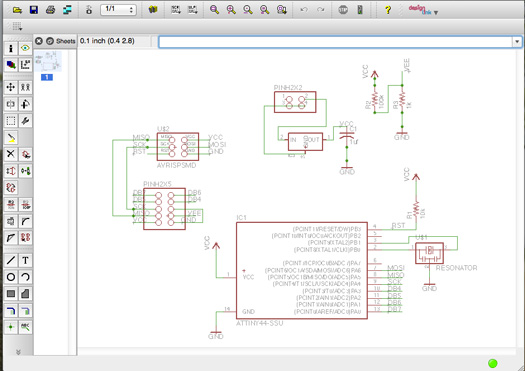This screenshot has width=525, height=371.
Task: Run a ULP with the ULP icon
Action: [193, 10]
